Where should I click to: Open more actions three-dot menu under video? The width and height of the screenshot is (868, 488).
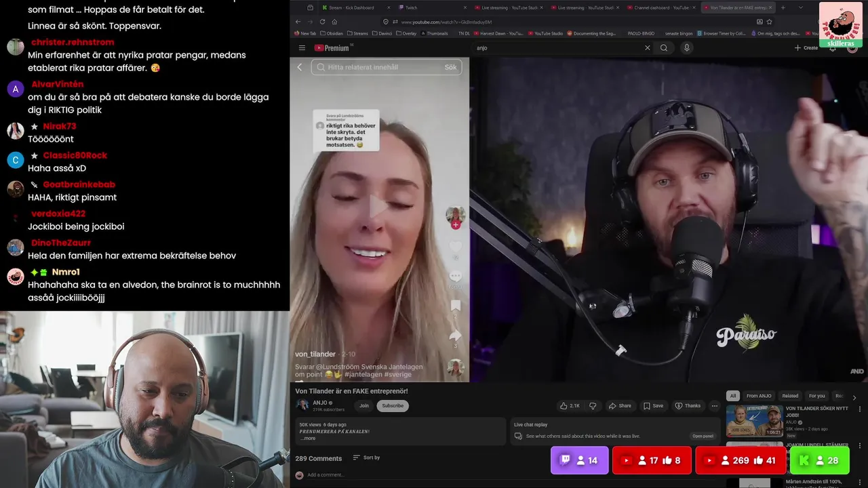tap(714, 406)
